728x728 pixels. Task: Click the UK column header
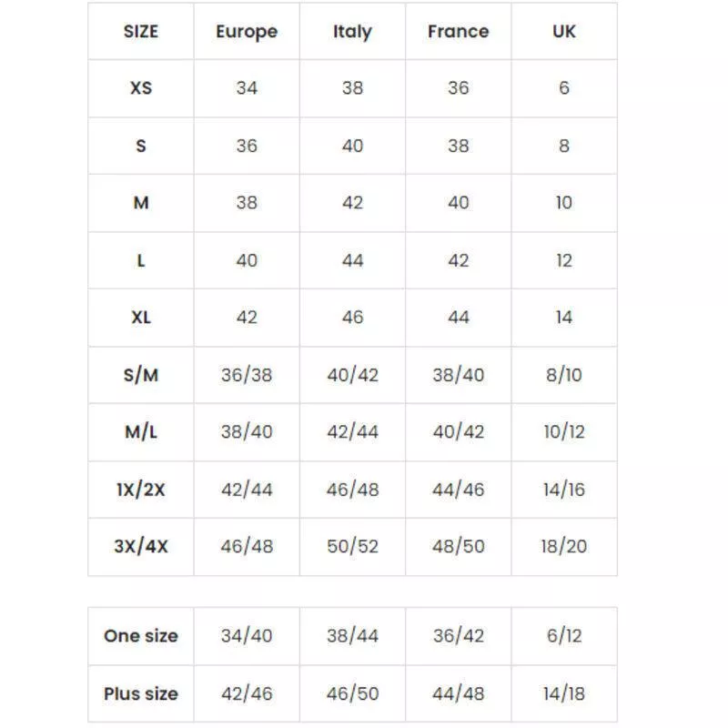pyautogui.click(x=564, y=32)
